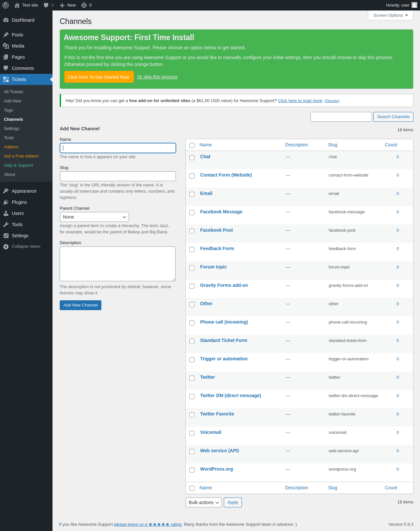Expand the Screen Options panel
Image resolution: width=420 pixels, height=531 pixels.
point(390,15)
